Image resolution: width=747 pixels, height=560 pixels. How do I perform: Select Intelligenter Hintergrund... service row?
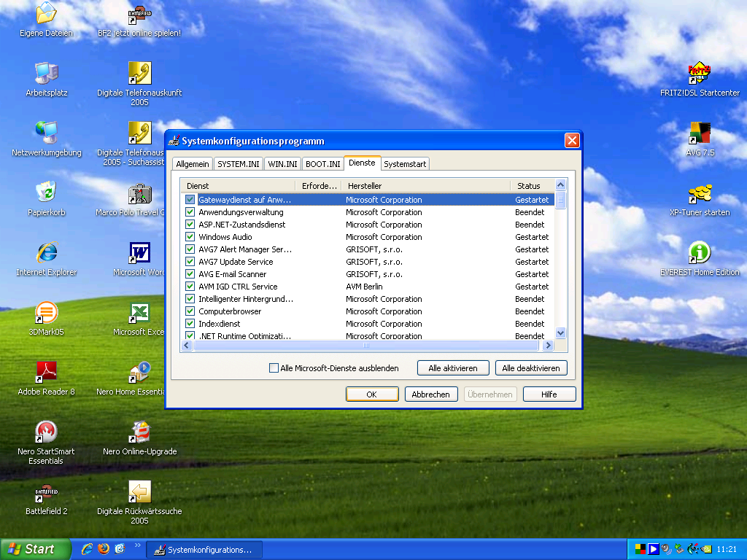tap(367, 298)
